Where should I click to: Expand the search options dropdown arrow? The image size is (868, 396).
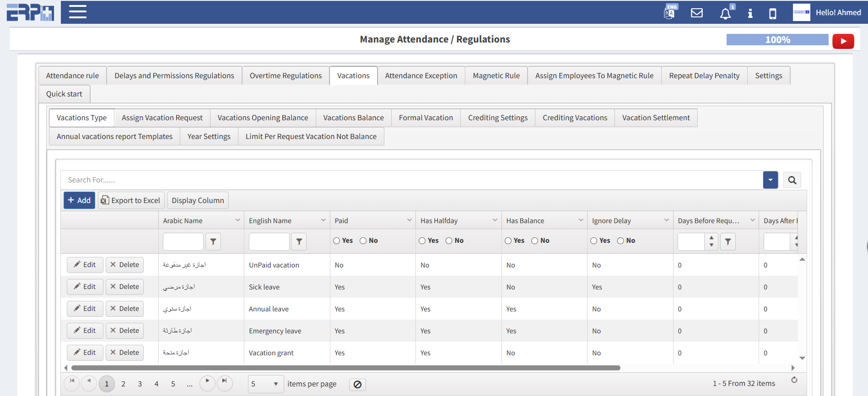(x=770, y=180)
